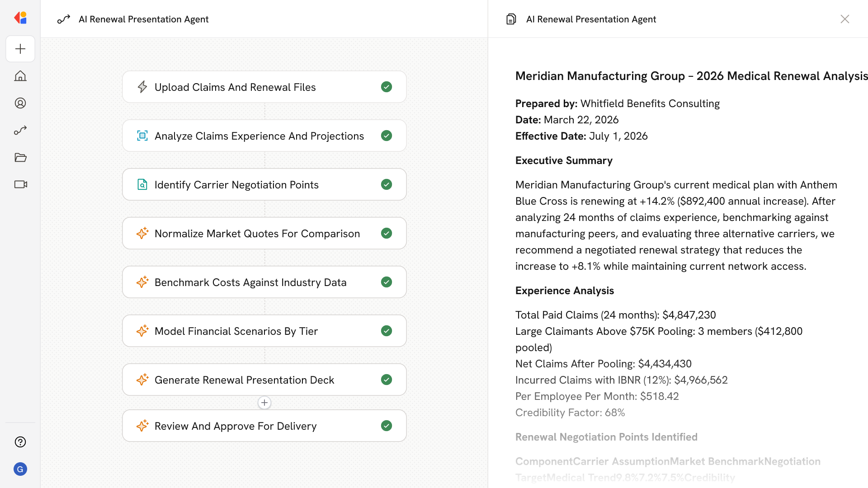Screen dimensions: 868x488
Task: Click green check on Review And Approve step
Action: pyautogui.click(x=386, y=426)
